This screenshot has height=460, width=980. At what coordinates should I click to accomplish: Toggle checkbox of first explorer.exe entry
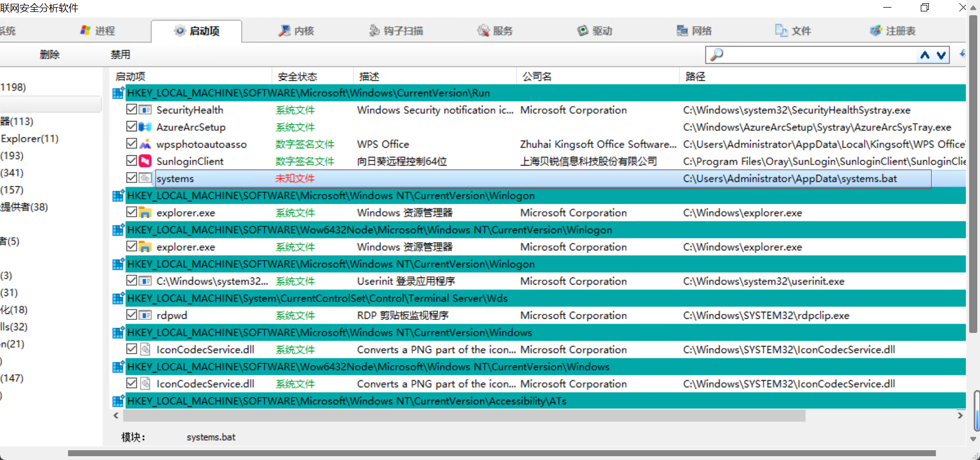coord(131,212)
